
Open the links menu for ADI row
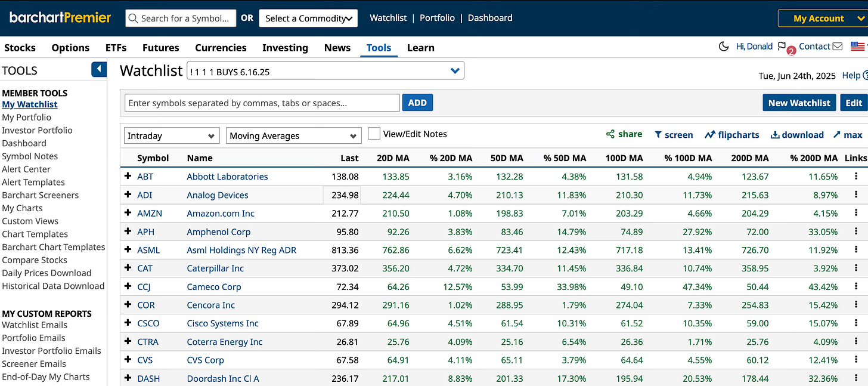pos(856,194)
